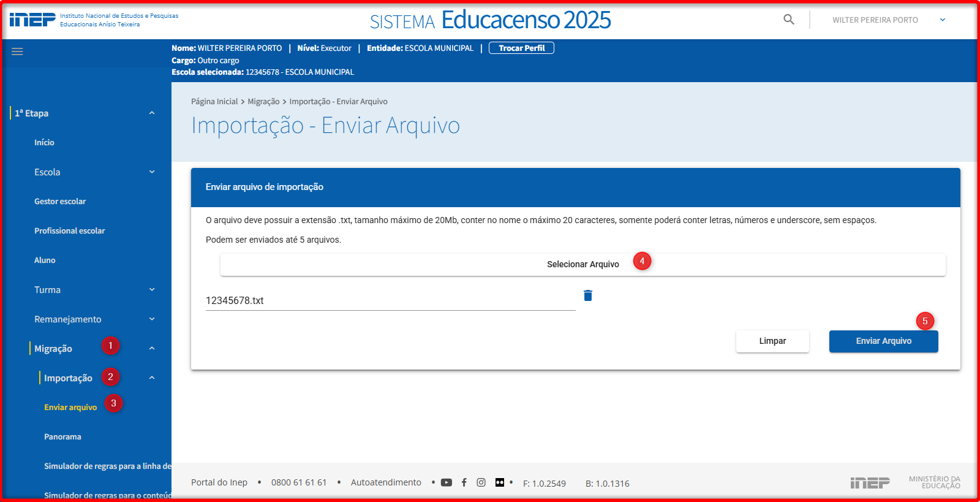Open Autoatendimento footer link
Screen dimensions: 980x502
coord(386,482)
